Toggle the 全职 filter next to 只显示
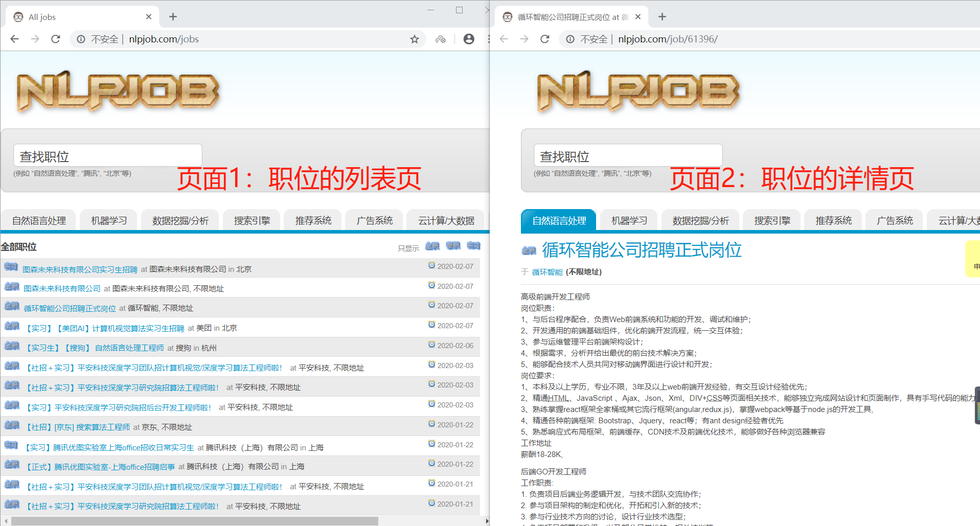Image resolution: width=980 pixels, height=526 pixels. pos(432,246)
